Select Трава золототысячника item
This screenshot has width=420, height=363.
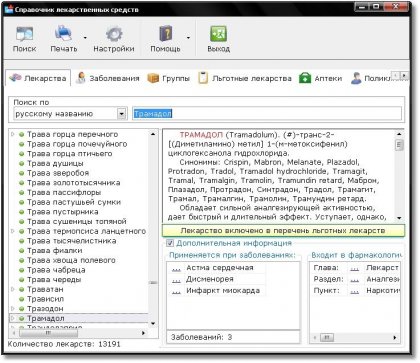[x=73, y=183]
